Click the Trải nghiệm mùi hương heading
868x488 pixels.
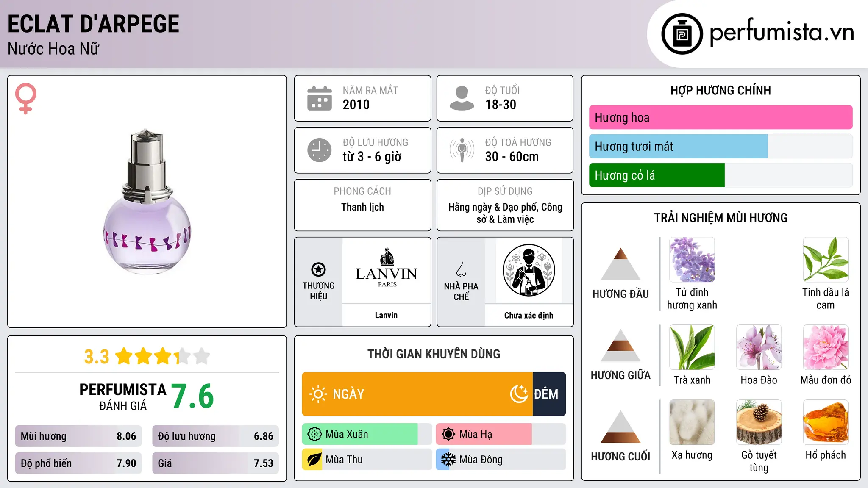pyautogui.click(x=721, y=218)
